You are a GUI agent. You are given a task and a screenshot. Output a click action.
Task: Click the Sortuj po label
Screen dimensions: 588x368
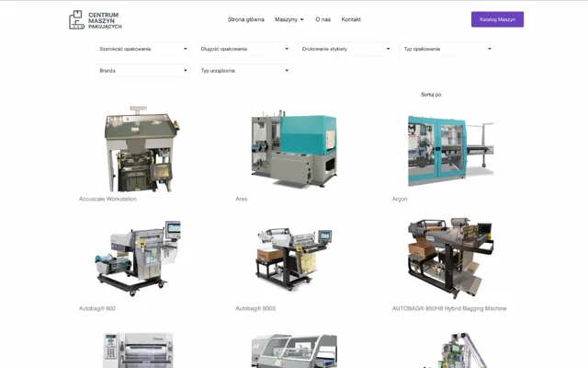pyautogui.click(x=431, y=95)
